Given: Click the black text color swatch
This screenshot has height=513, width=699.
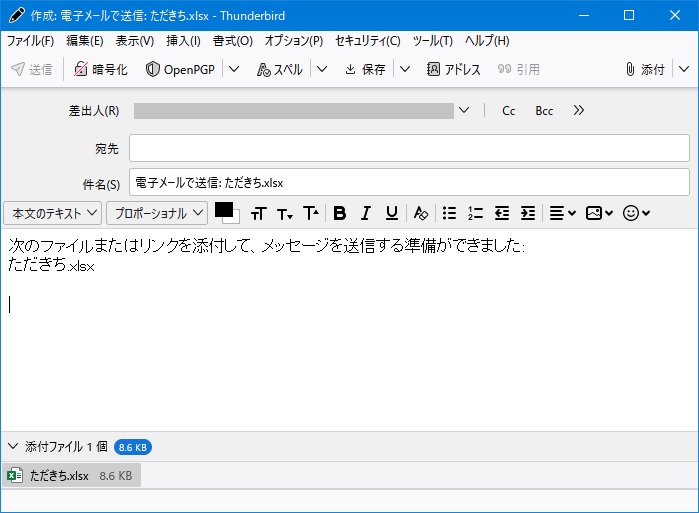Looking at the screenshot, I should pyautogui.click(x=223, y=209).
